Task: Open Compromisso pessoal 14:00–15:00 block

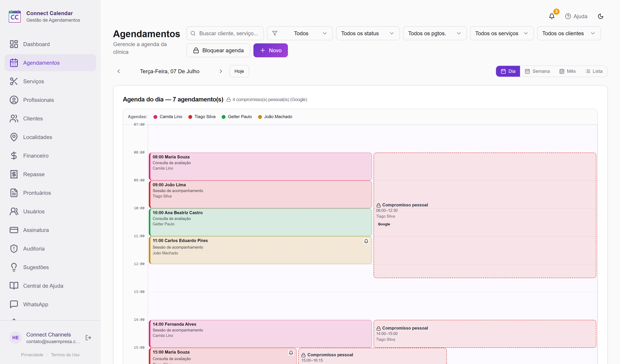Action: point(485,334)
